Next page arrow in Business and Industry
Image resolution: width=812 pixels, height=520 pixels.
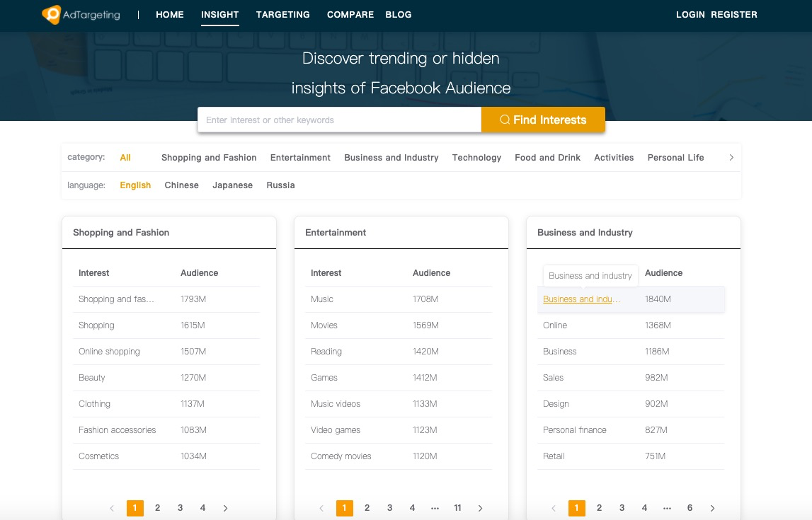(x=713, y=508)
